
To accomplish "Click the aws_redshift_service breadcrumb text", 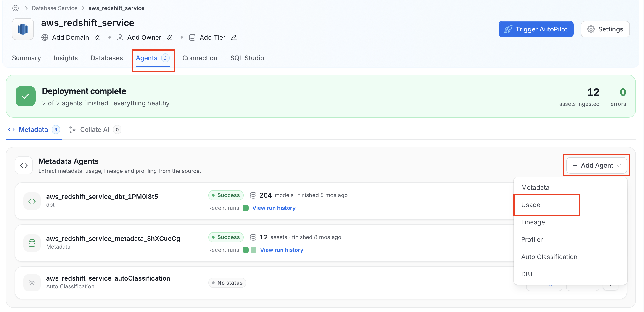I will tap(116, 8).
